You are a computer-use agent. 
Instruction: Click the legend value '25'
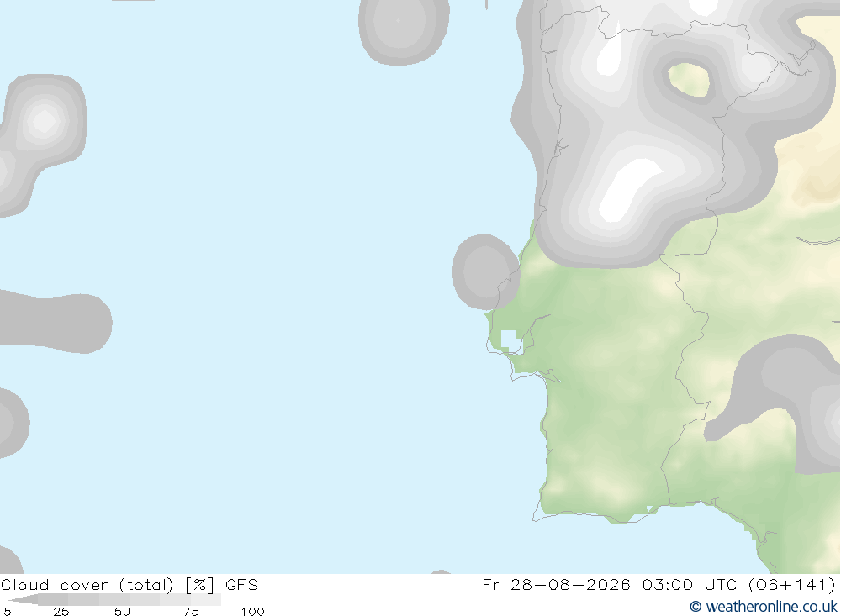(x=61, y=611)
